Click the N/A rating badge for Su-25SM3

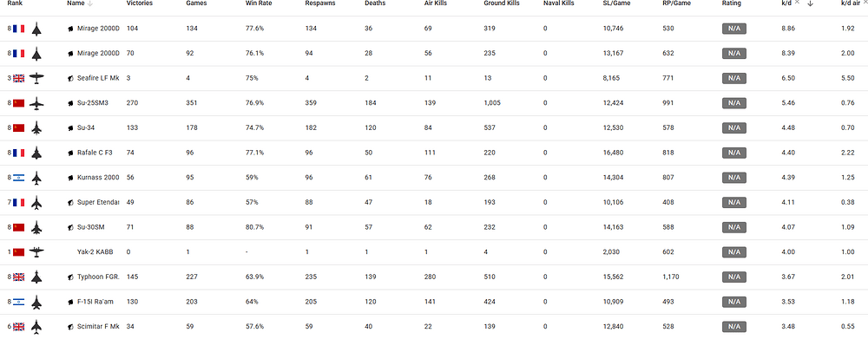[x=734, y=103]
